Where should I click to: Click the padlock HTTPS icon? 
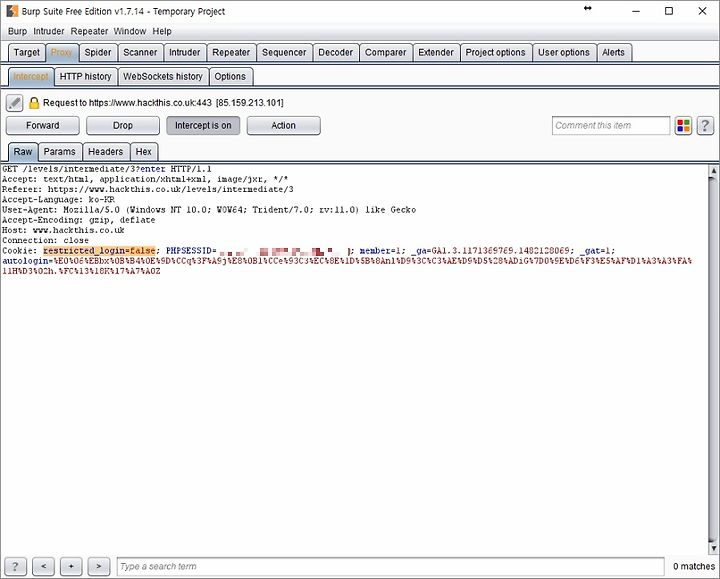click(34, 102)
